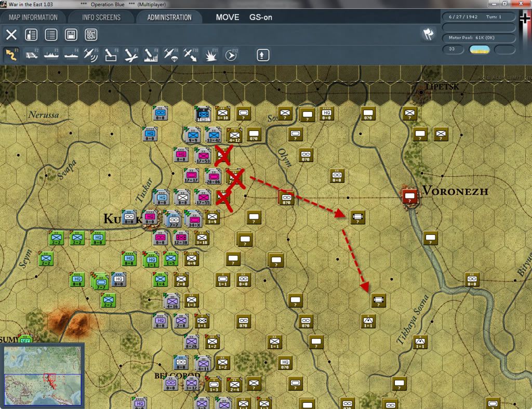Select the gray unit marked 8=8
Image resolution: width=532 pixels, height=409 pixels.
(182, 197)
